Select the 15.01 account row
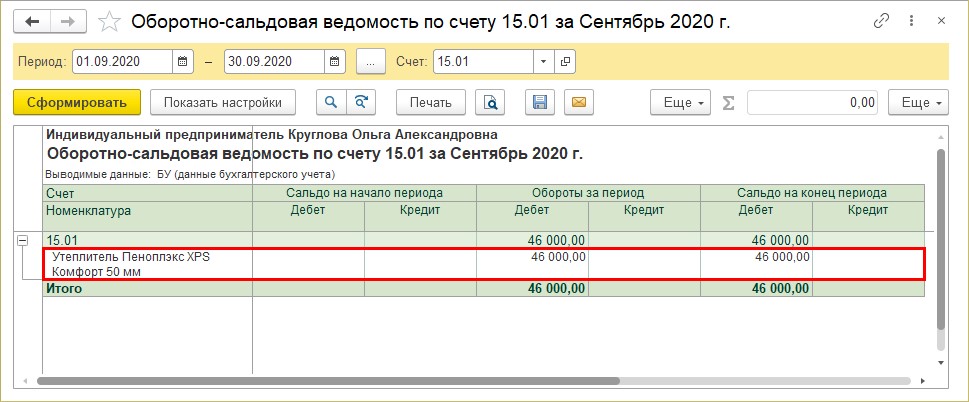 click(x=484, y=240)
